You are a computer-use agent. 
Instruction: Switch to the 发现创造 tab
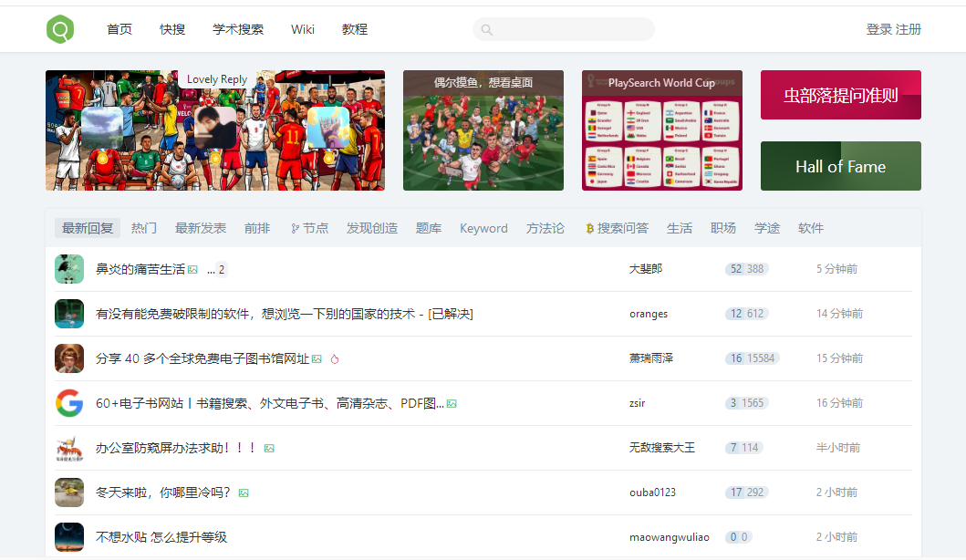tap(371, 228)
